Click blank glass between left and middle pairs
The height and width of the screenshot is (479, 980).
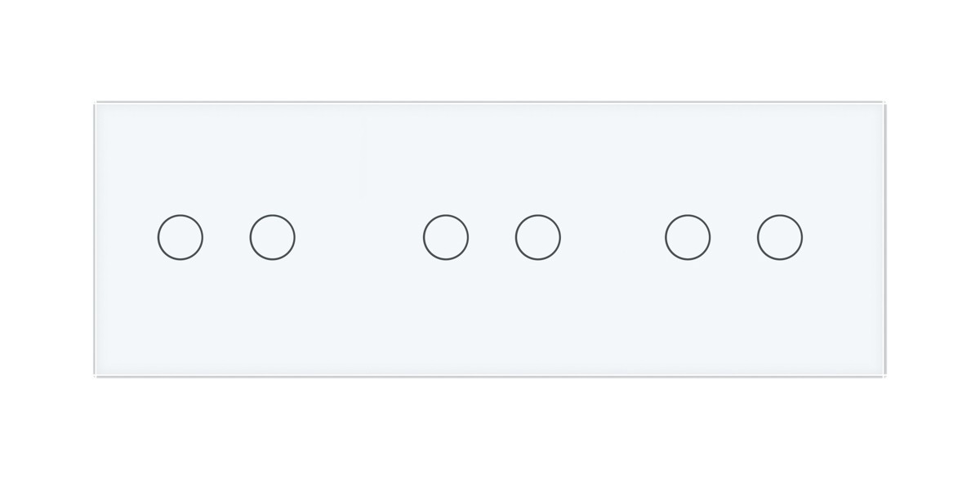(x=359, y=238)
